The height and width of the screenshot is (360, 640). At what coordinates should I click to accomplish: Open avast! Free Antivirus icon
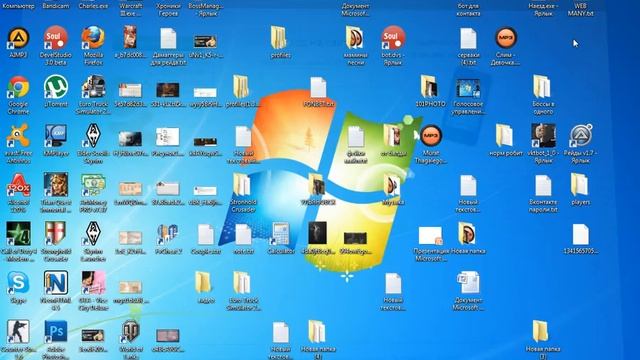[18, 136]
